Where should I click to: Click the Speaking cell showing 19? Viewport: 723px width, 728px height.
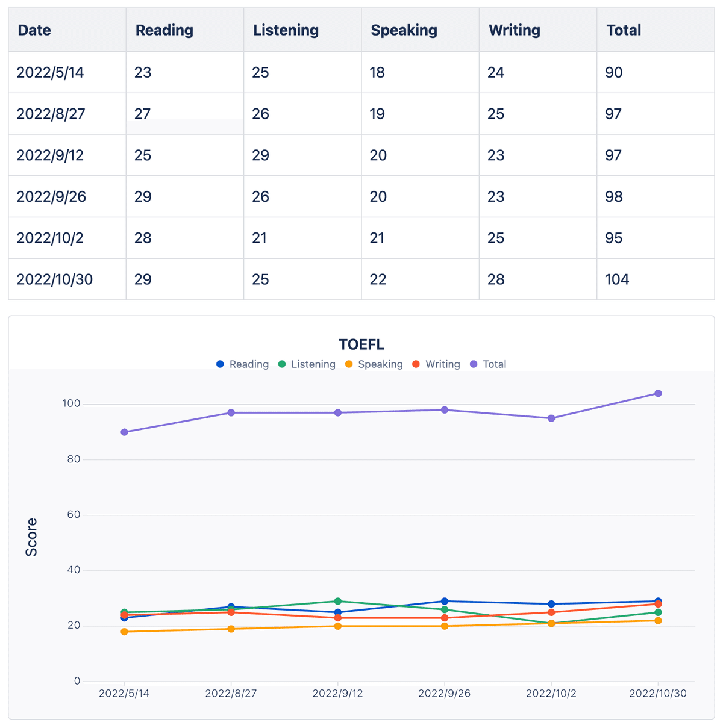coord(421,114)
